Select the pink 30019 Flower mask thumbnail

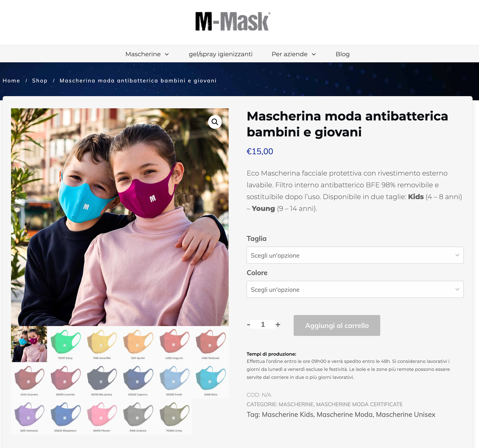point(102,417)
